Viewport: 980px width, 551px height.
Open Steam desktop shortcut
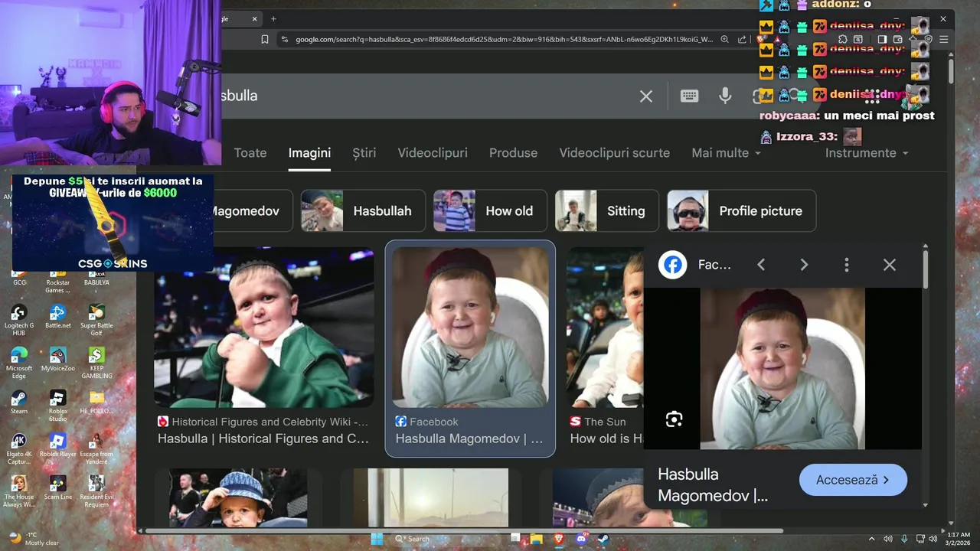(19, 403)
